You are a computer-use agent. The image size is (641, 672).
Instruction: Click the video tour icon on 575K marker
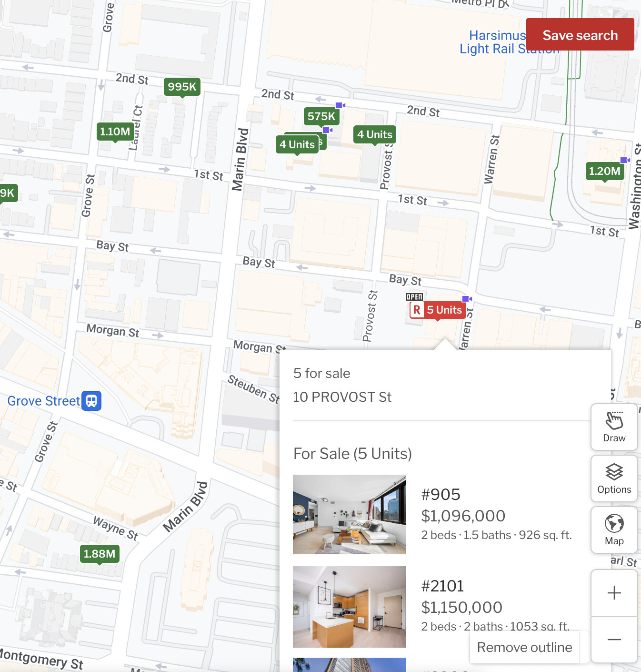(341, 105)
